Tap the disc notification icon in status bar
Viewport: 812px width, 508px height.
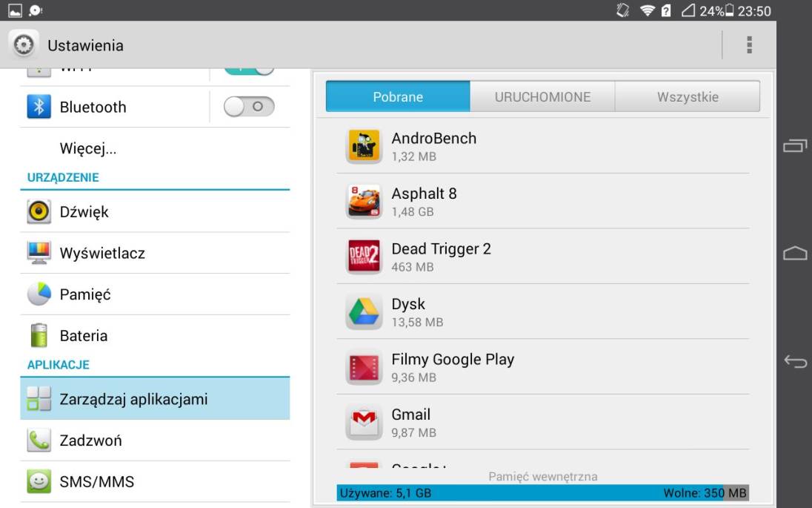36,10
